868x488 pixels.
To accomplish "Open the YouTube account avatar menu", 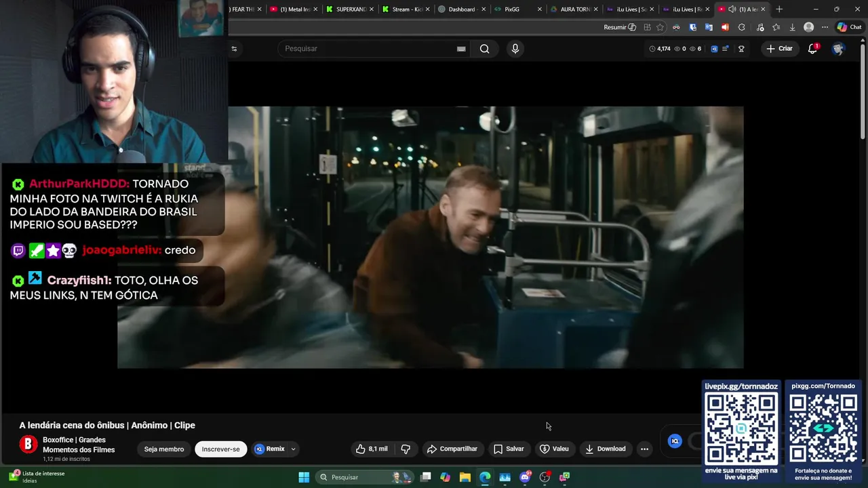I will click(838, 49).
